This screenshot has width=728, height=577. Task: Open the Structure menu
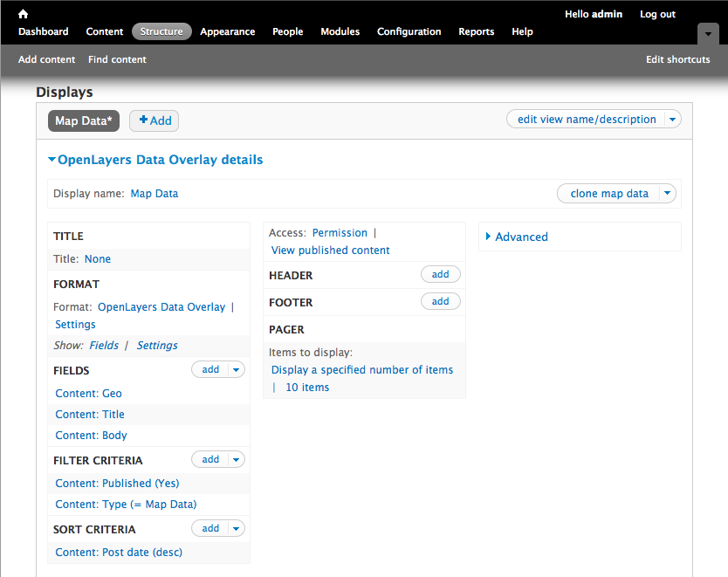(x=161, y=31)
